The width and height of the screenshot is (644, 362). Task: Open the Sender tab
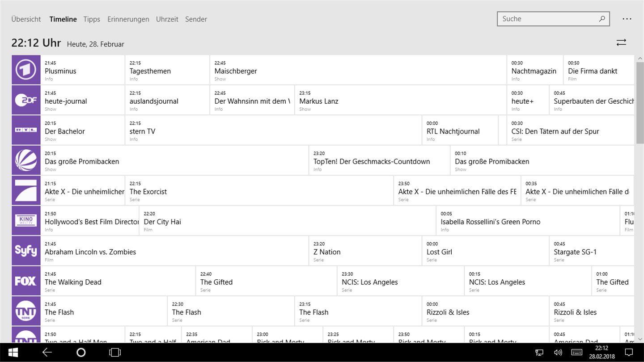(x=196, y=19)
